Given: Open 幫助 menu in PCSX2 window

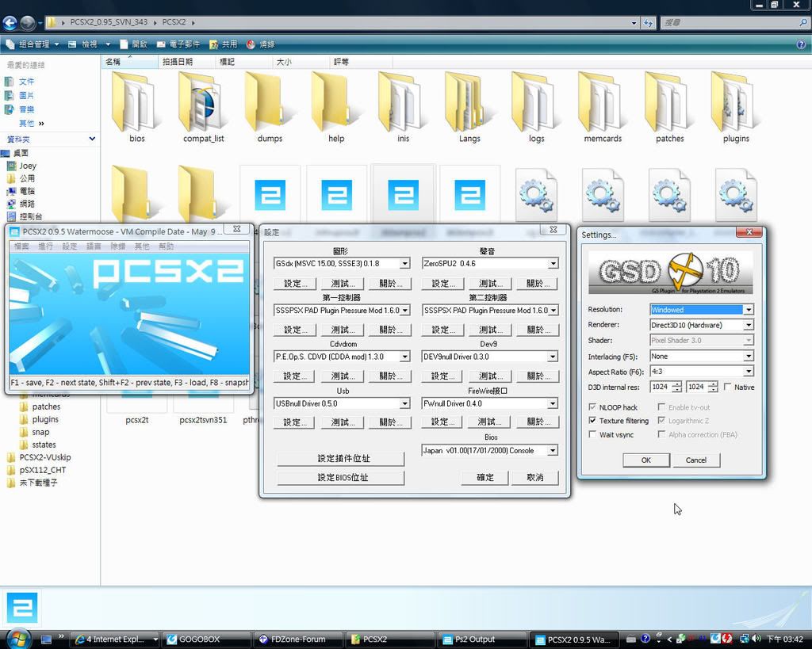Looking at the screenshot, I should [x=167, y=246].
